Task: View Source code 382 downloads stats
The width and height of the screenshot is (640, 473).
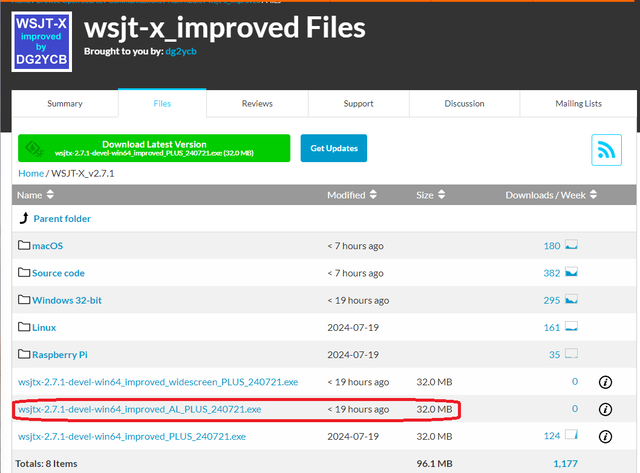Action: (552, 273)
